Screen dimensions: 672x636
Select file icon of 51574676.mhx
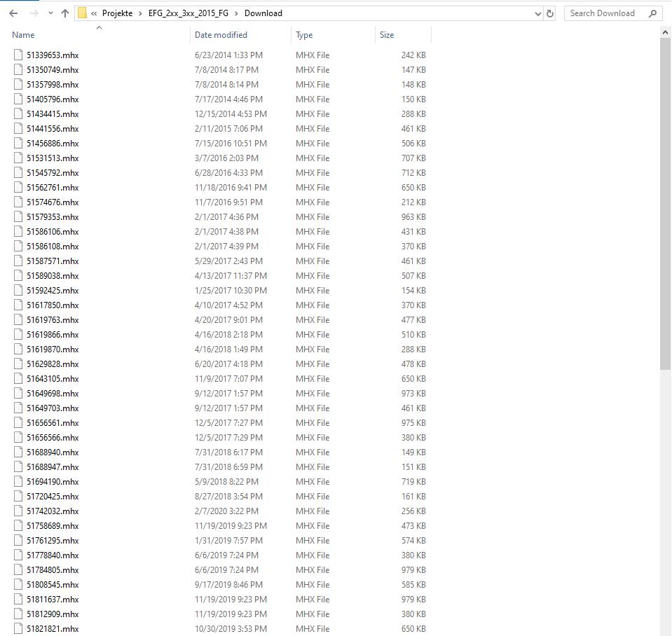point(18,202)
